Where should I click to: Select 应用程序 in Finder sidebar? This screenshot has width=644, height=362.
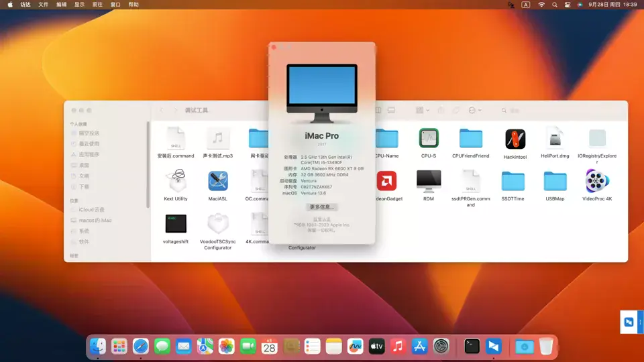[x=89, y=154]
